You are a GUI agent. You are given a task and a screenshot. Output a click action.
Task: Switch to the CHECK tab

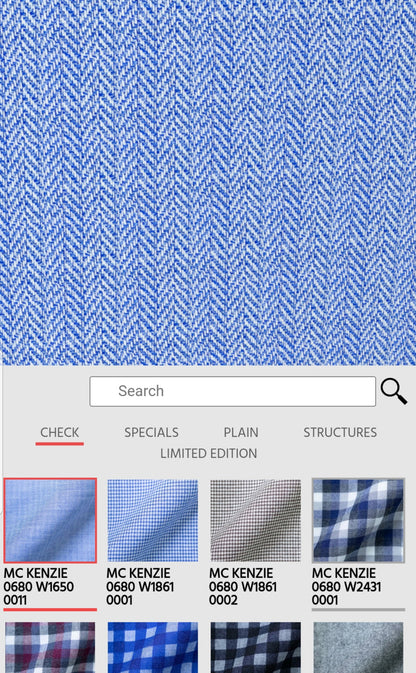(x=60, y=432)
